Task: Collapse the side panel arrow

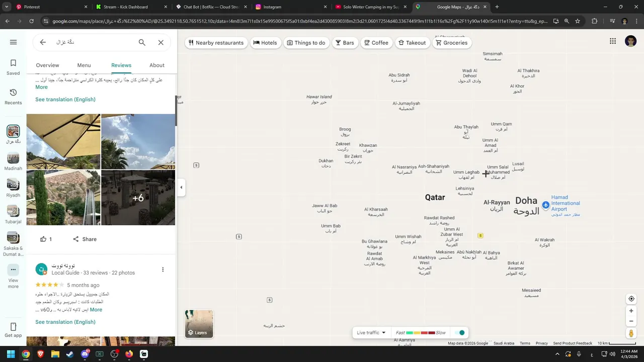Action: pos(181,187)
